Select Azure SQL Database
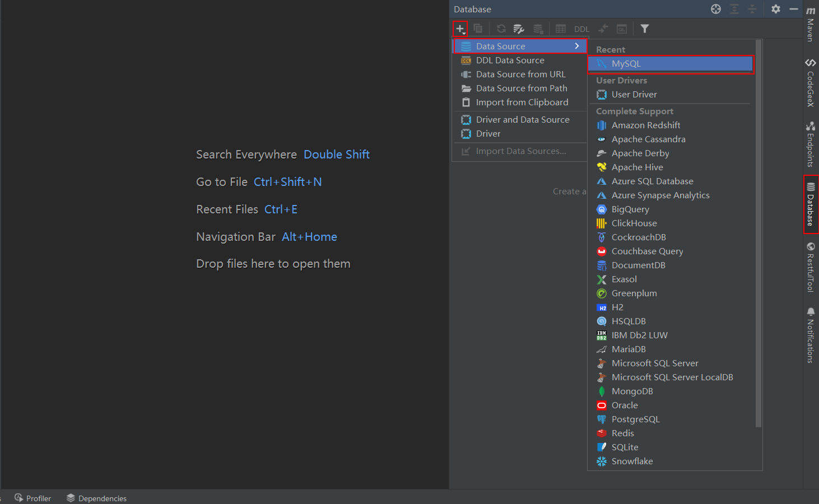Image resolution: width=819 pixels, height=504 pixels. [x=671, y=181]
